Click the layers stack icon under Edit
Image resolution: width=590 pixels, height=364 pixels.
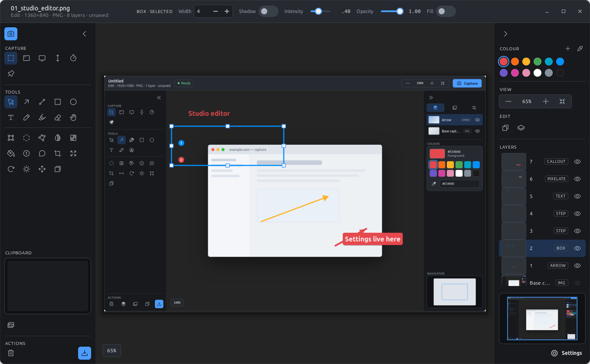coord(521,128)
